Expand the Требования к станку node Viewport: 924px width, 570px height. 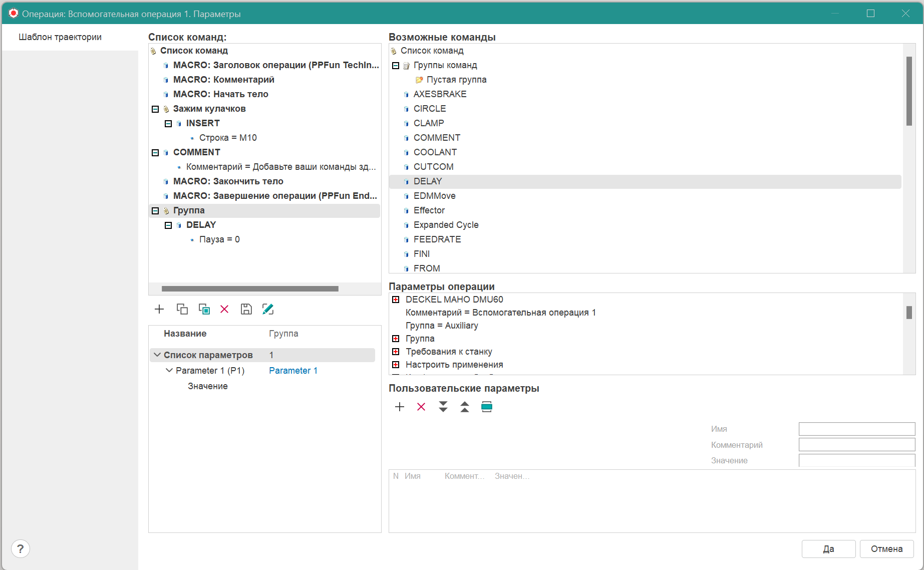point(396,352)
